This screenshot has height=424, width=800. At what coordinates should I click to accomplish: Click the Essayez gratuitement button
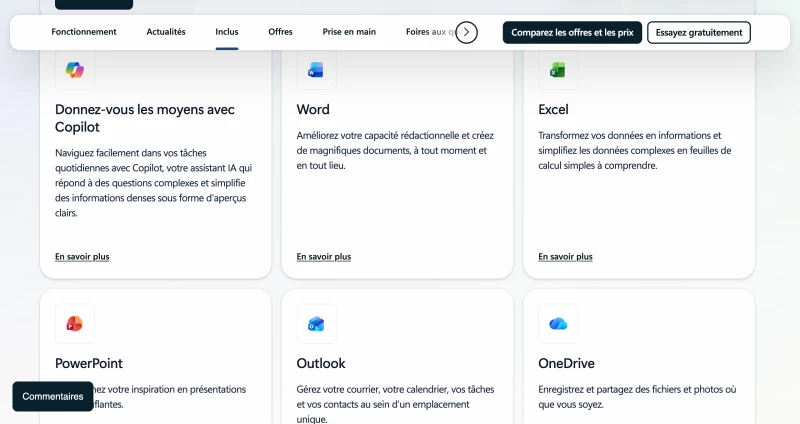click(699, 32)
